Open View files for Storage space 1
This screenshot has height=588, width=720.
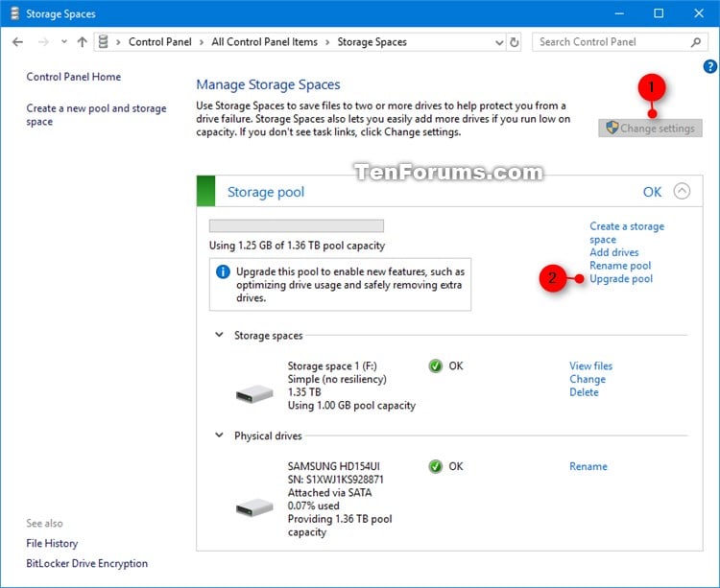pos(591,366)
